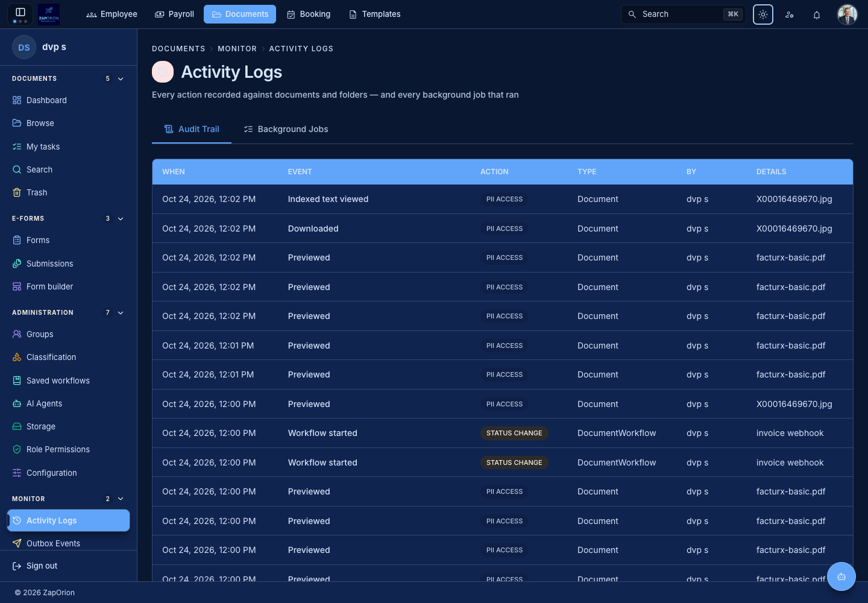Open sidebar Search page
Image resolution: width=868 pixels, height=603 pixels.
68,169
